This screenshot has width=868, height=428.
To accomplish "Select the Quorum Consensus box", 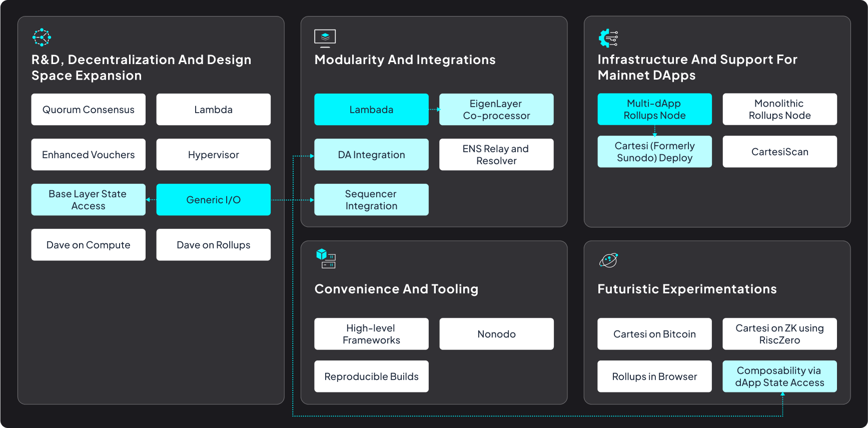I will (x=89, y=110).
